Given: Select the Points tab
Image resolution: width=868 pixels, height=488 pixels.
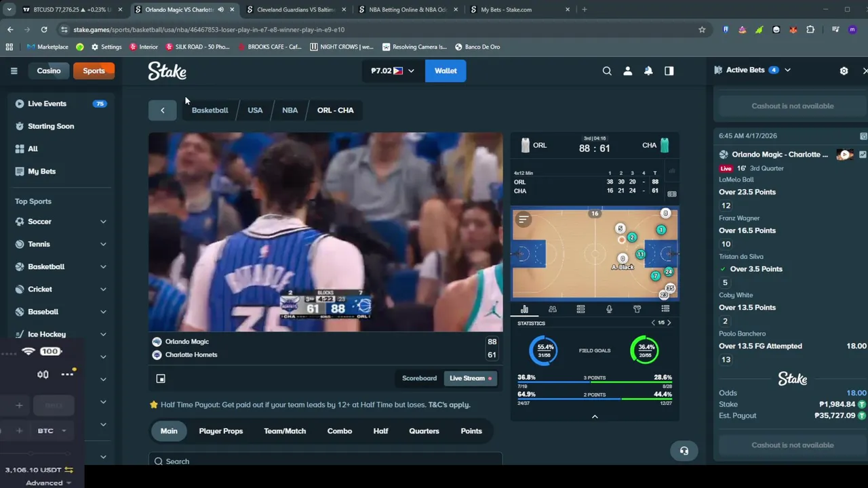Looking at the screenshot, I should coord(471,431).
